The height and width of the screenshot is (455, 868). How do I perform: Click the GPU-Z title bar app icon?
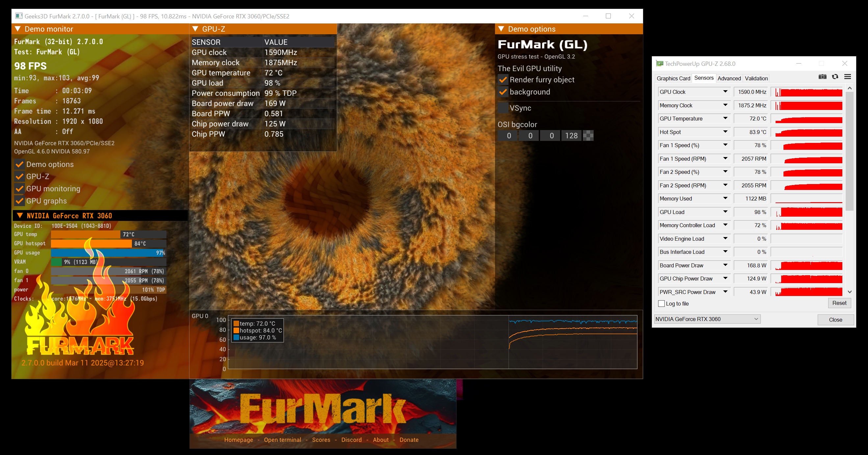pyautogui.click(x=659, y=64)
